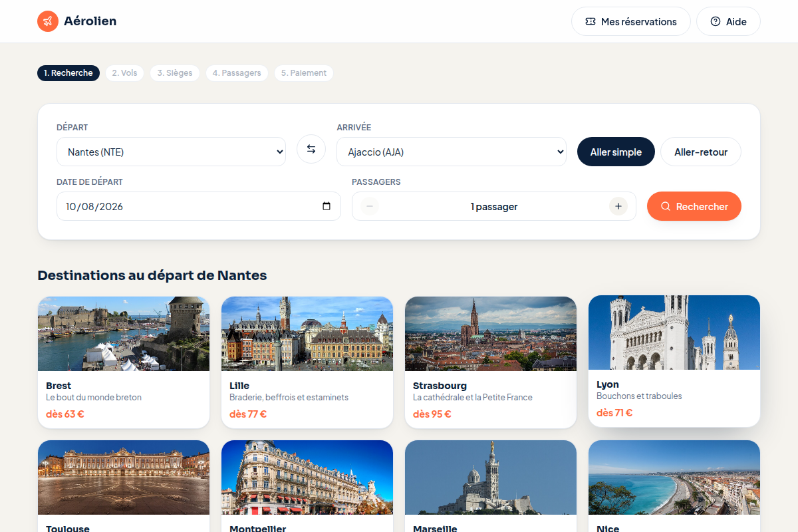
Task: Click the Marseille destination photo
Action: coord(491,477)
